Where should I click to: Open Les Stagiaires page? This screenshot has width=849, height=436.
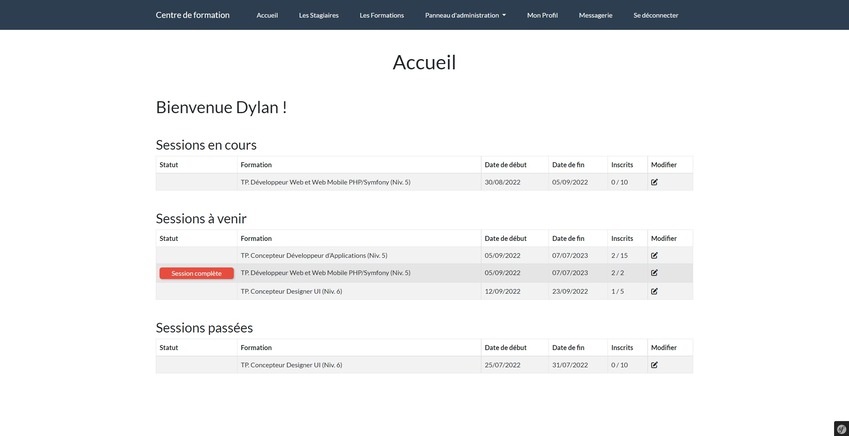point(318,15)
